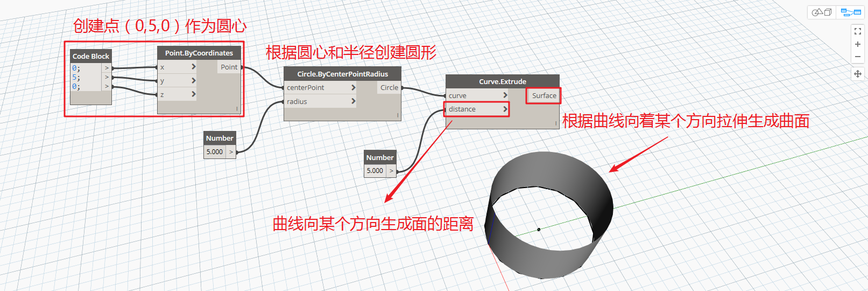The image size is (868, 291).
Task: Click the 5.000 value field of the radius Number node
Action: click(x=215, y=151)
